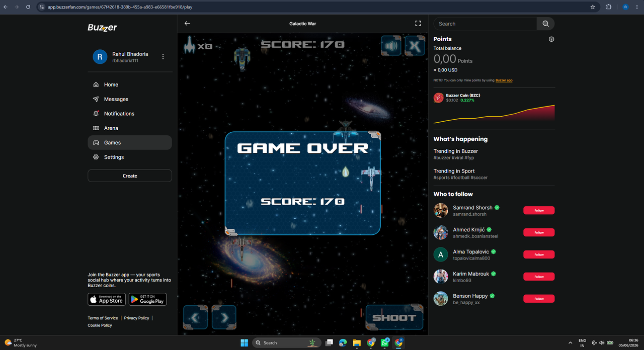The width and height of the screenshot is (644, 350).
Task: Open Rahul Bhadoria profile avatar
Action: coord(100,57)
